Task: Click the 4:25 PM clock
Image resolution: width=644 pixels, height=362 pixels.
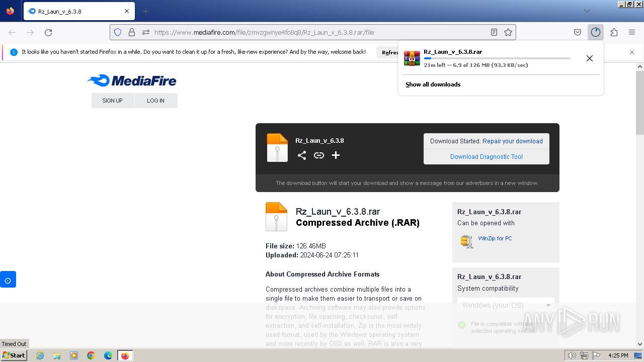Action: [x=618, y=355]
